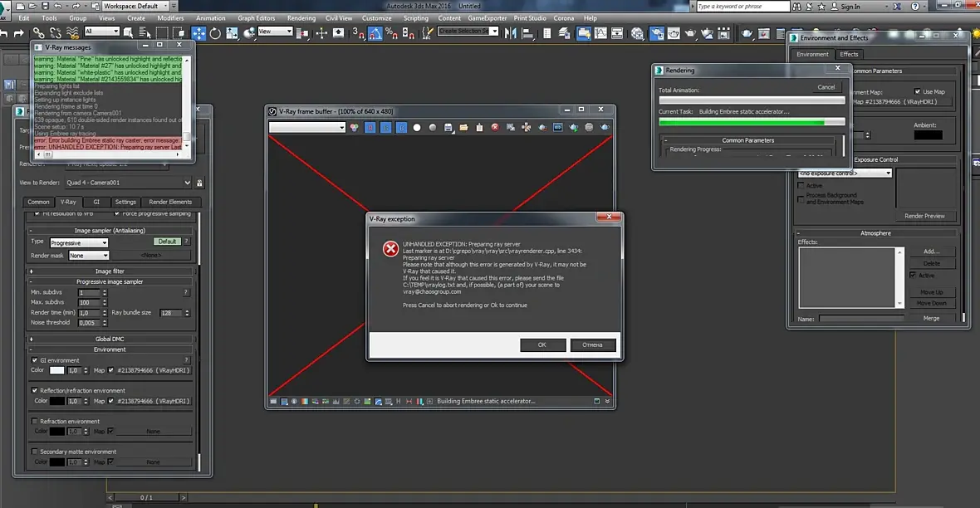Image resolution: width=980 pixels, height=508 pixels.
Task: Click the white GI environment color swatch
Action: (x=57, y=370)
